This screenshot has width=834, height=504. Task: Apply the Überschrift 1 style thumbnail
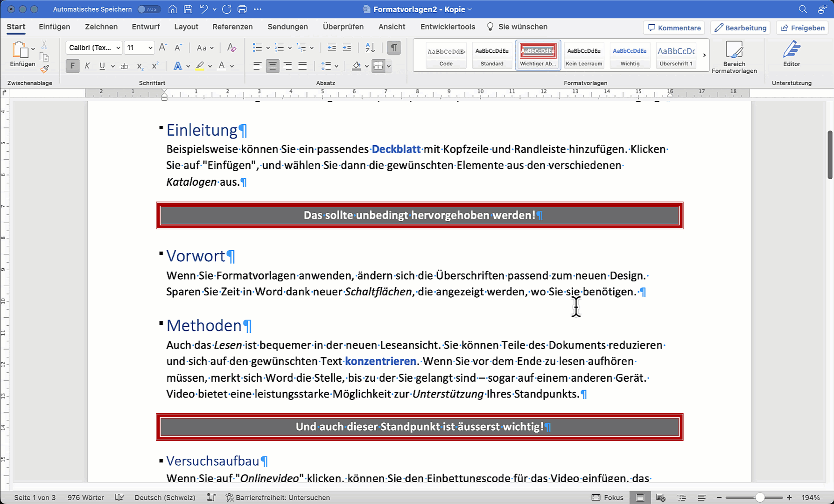tap(676, 55)
